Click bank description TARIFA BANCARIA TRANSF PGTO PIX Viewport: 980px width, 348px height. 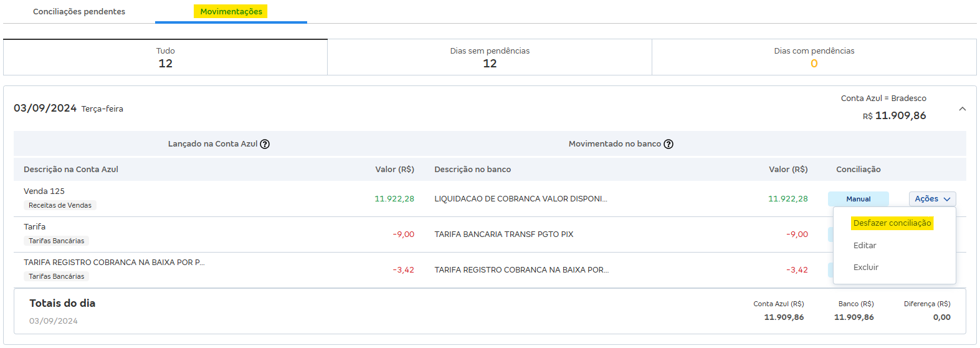click(x=504, y=234)
